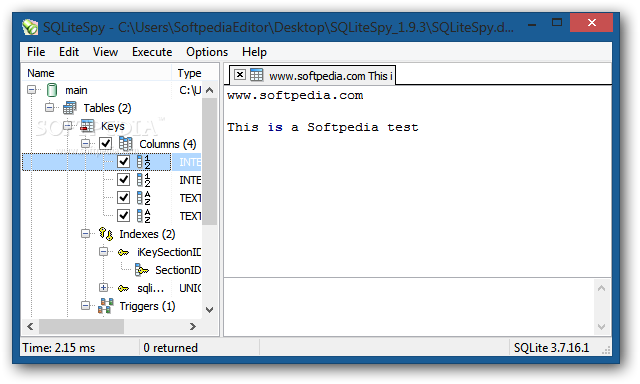The image size is (640, 384).
Task: Collapse the iKeySectionID index node
Action: click(103, 252)
